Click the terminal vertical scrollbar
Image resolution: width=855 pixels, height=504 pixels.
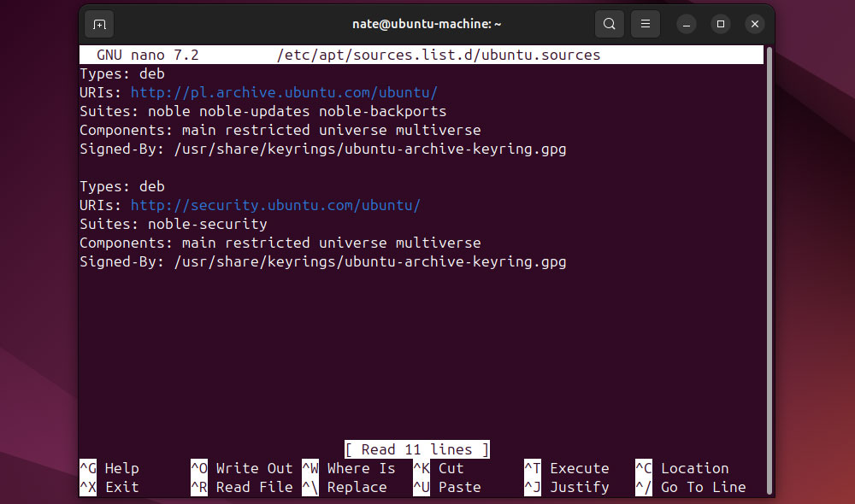(x=769, y=270)
